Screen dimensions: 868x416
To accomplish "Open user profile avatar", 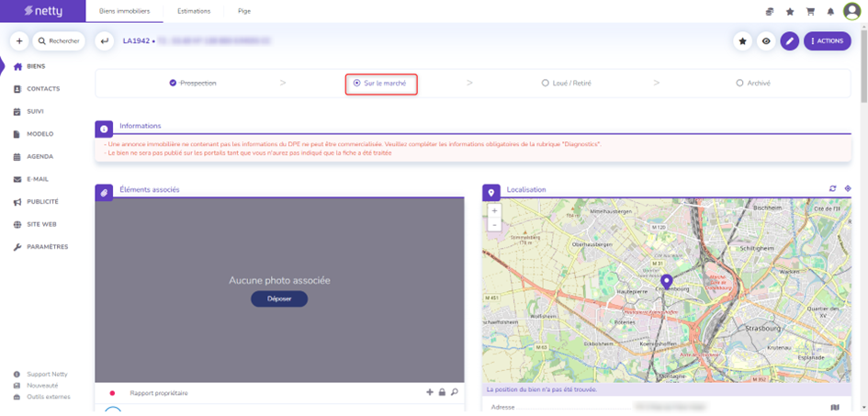I will coord(852,11).
